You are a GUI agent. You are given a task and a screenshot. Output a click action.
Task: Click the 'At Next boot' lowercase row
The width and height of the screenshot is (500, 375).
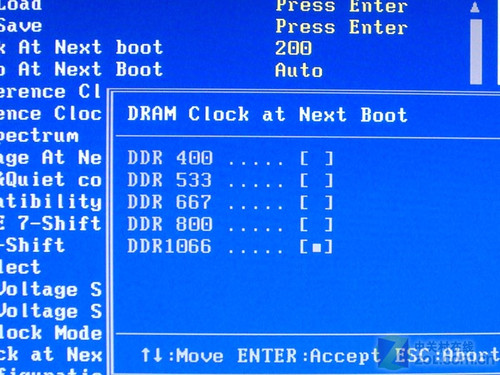pyautogui.click(x=81, y=47)
